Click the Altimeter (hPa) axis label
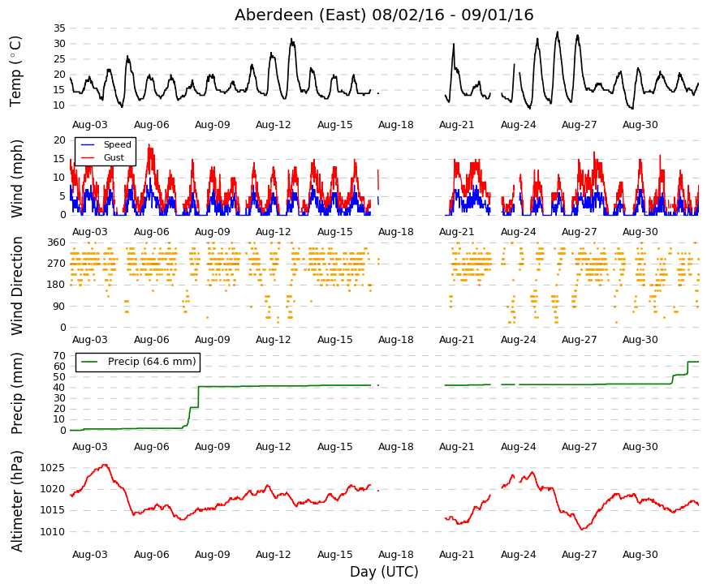The image size is (707, 588). pyautogui.click(x=16, y=501)
